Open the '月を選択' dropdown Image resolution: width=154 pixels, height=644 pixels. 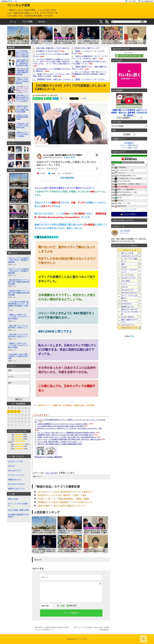point(129,134)
